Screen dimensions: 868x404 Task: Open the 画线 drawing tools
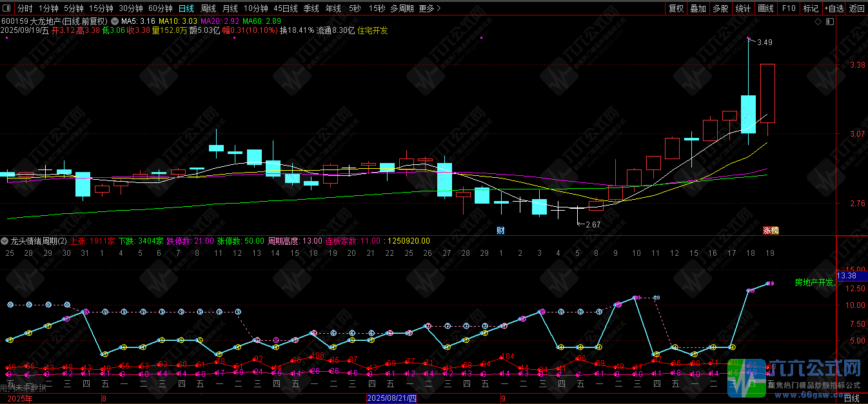(765, 8)
